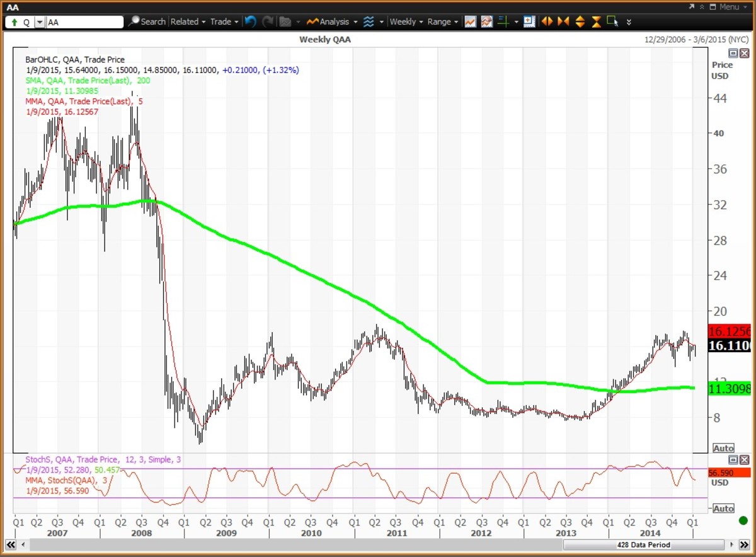This screenshot has width=756, height=557.
Task: Toggle Auto scale on the price axis
Action: (723, 448)
